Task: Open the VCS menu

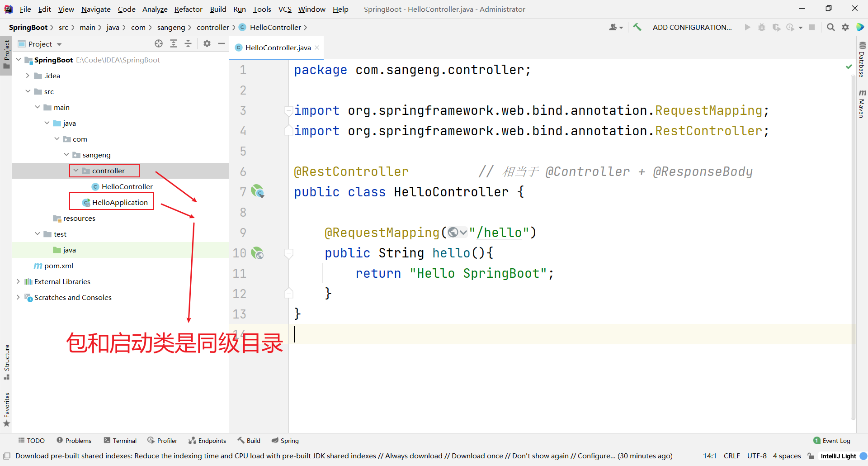Action: (285, 9)
